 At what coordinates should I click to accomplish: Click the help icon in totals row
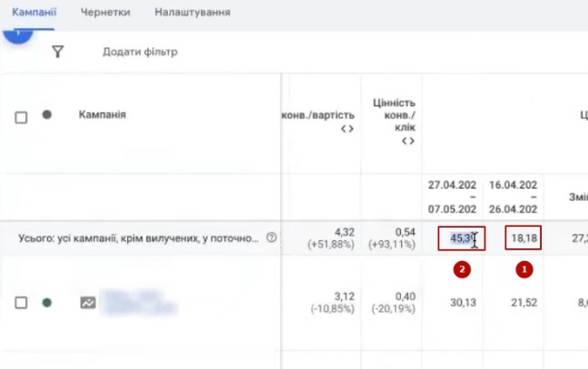(x=271, y=238)
